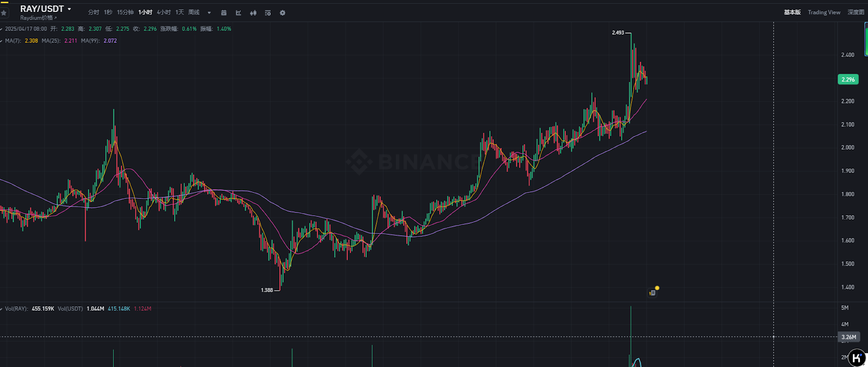
Task: Click the news notes icon on chart
Action: click(x=653, y=293)
